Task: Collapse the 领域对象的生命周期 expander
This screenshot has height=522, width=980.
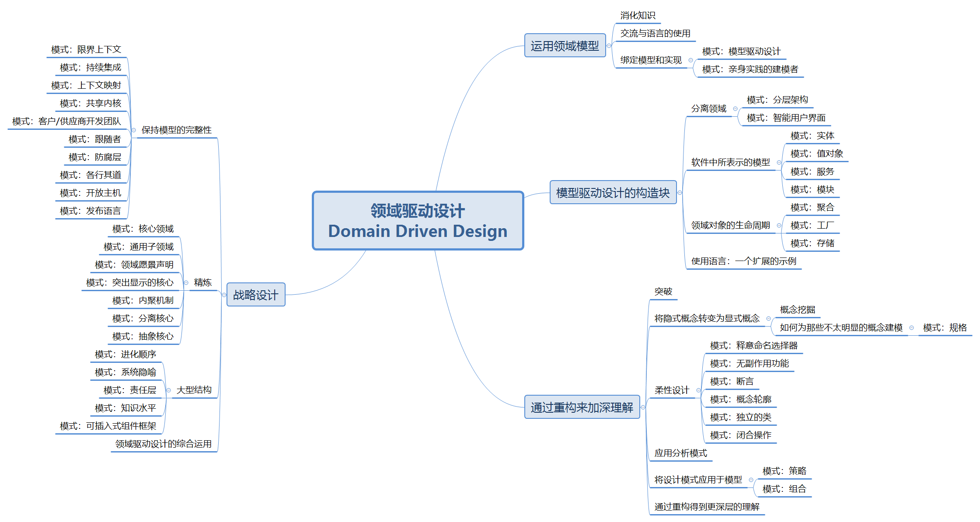Action: (779, 225)
